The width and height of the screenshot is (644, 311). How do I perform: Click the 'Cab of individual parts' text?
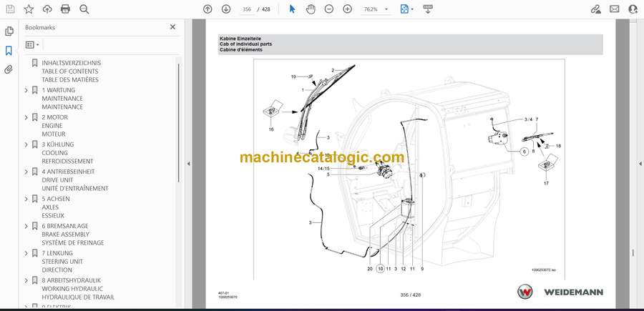point(245,44)
